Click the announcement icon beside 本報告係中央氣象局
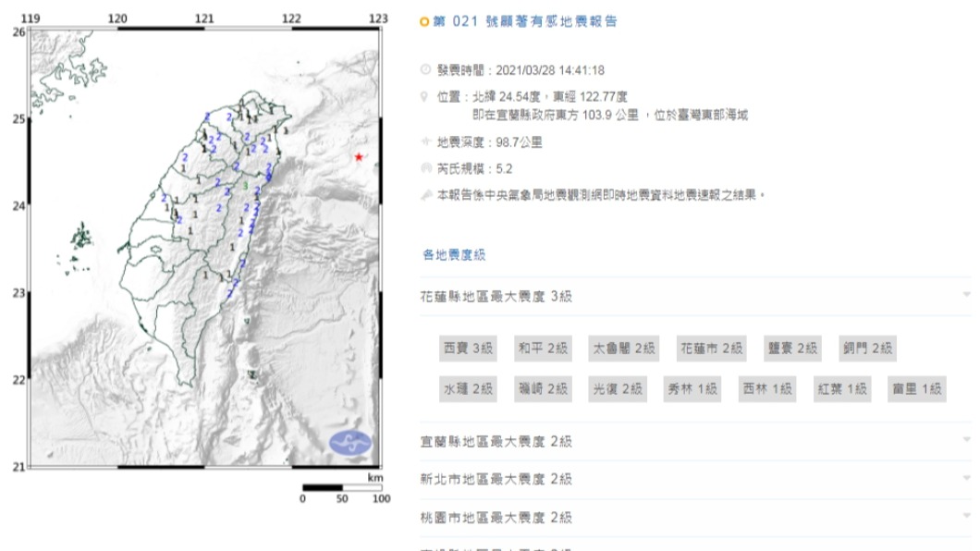The width and height of the screenshot is (980, 551). tap(426, 195)
